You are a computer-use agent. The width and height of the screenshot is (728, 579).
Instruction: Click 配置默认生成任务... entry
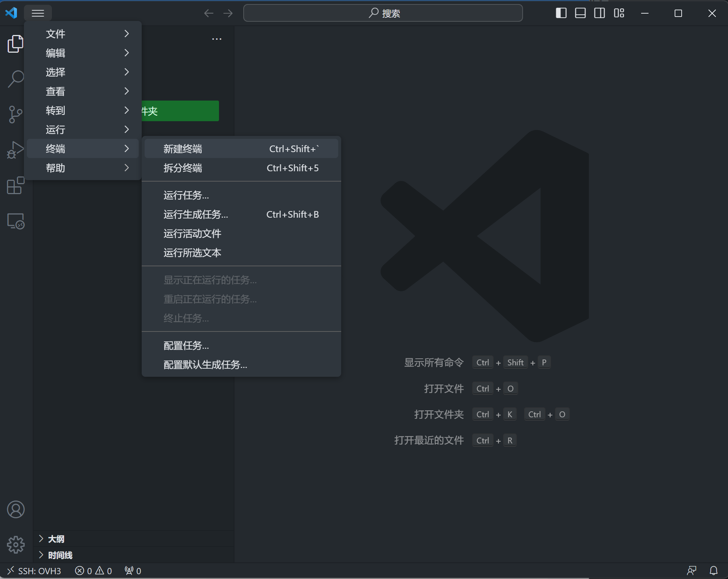click(x=205, y=365)
